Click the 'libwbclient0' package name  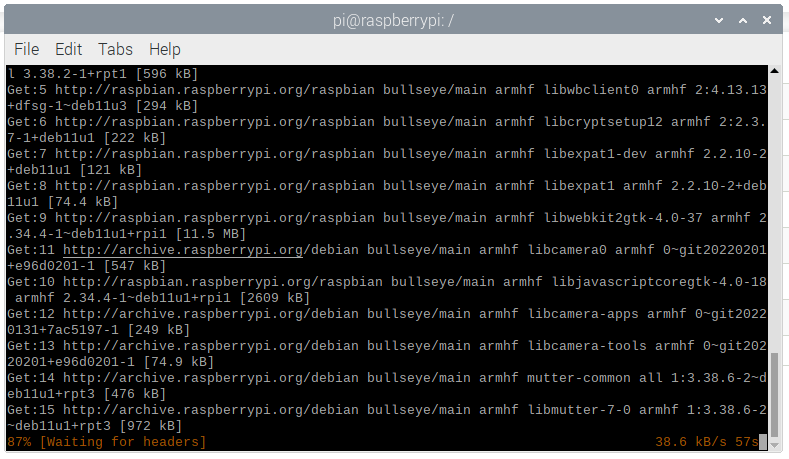click(x=591, y=90)
